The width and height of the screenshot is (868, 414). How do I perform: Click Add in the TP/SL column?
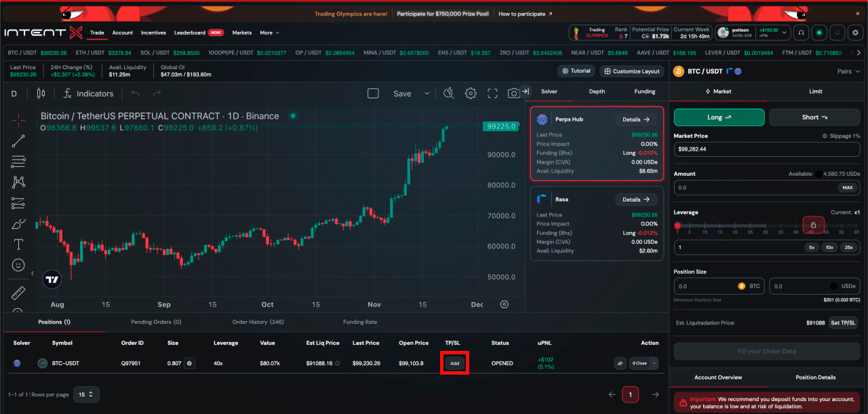pos(455,363)
